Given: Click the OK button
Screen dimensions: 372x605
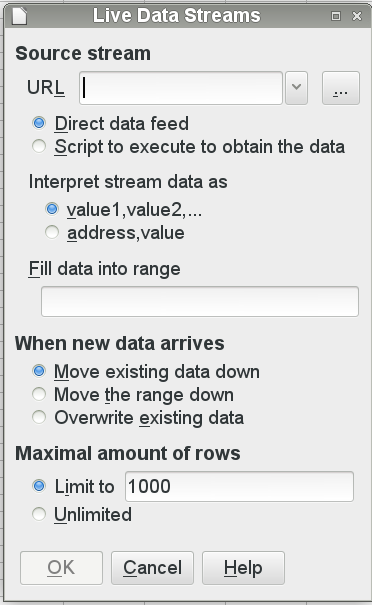Looking at the screenshot, I should (x=61, y=568).
